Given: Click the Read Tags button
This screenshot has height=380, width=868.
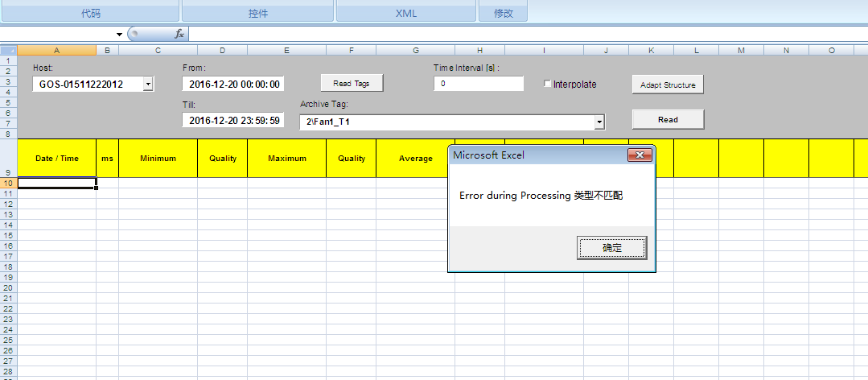Looking at the screenshot, I should (x=352, y=84).
